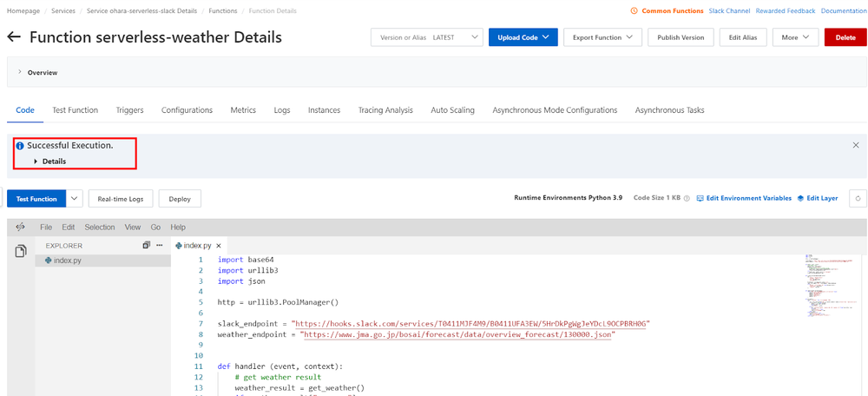This screenshot has width=868, height=396.
Task: Select index.py in the Explorer tree
Action: (x=67, y=261)
